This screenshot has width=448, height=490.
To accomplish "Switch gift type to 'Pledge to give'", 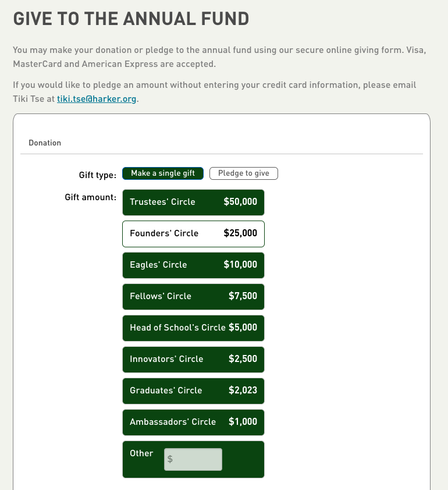I will 244,173.
